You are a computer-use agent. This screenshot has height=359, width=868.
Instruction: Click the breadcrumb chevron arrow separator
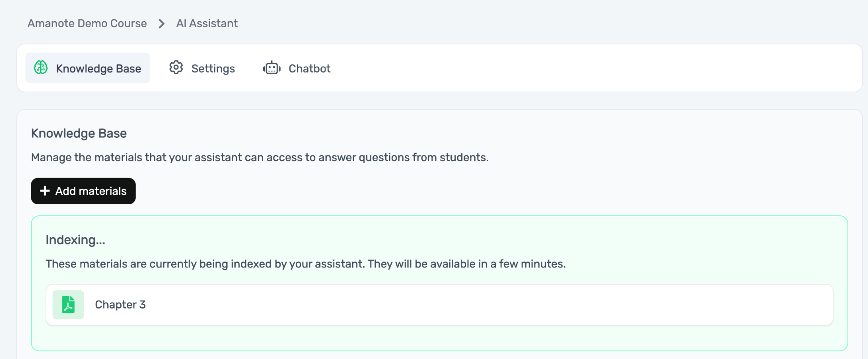tap(161, 24)
